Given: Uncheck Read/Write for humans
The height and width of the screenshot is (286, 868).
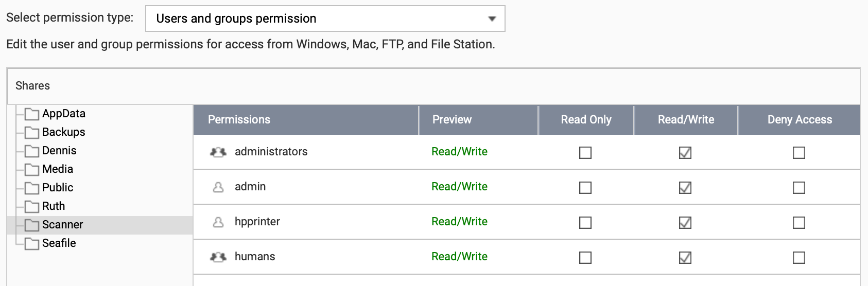Looking at the screenshot, I should point(685,258).
